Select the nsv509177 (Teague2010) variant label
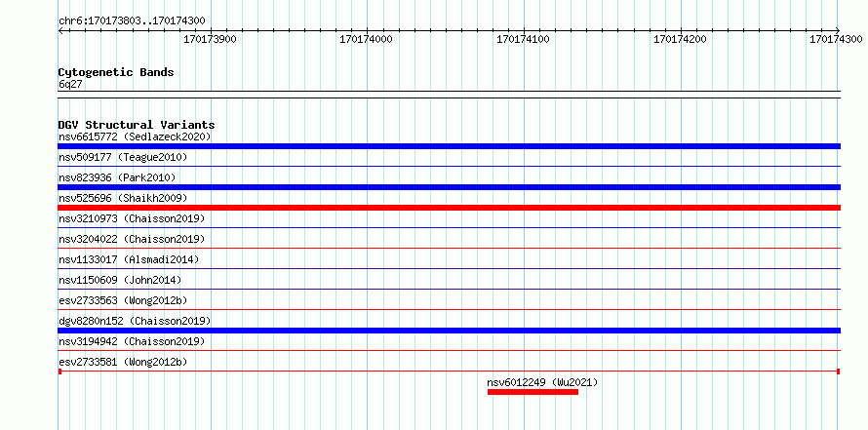This screenshot has width=868, height=430. (x=123, y=157)
